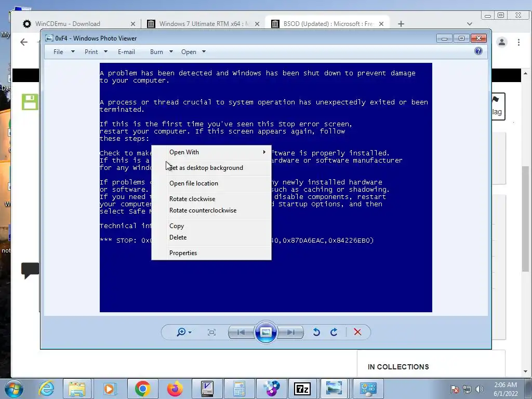Choose Rotate counterclockwise in context menu
Image resolution: width=532 pixels, height=399 pixels.
(x=211, y=210)
